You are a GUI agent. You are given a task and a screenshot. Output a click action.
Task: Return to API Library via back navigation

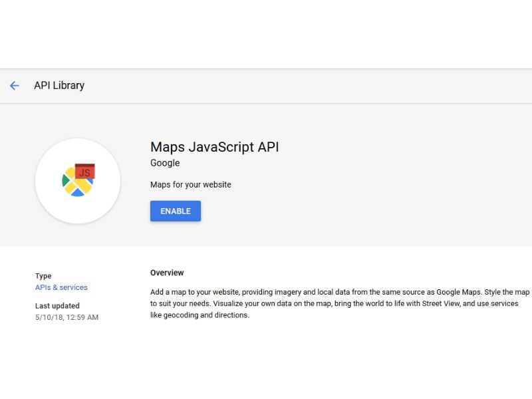pos(15,85)
